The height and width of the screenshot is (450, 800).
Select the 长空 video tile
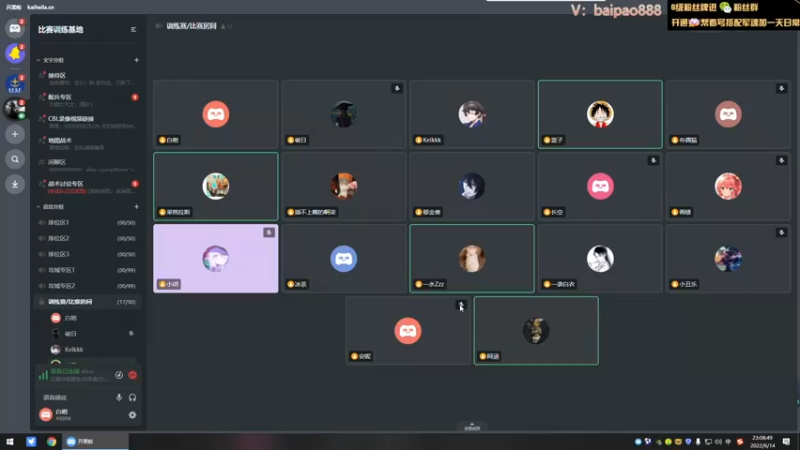(600, 186)
